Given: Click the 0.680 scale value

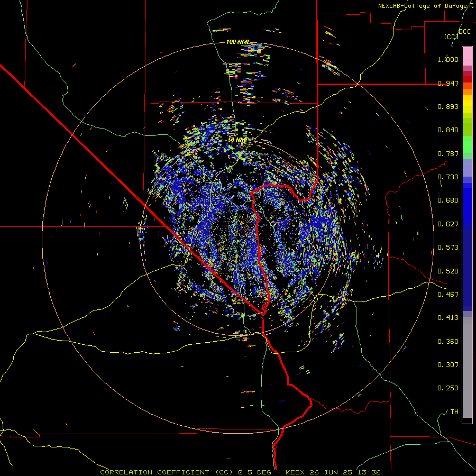Looking at the screenshot, I should coord(448,200).
